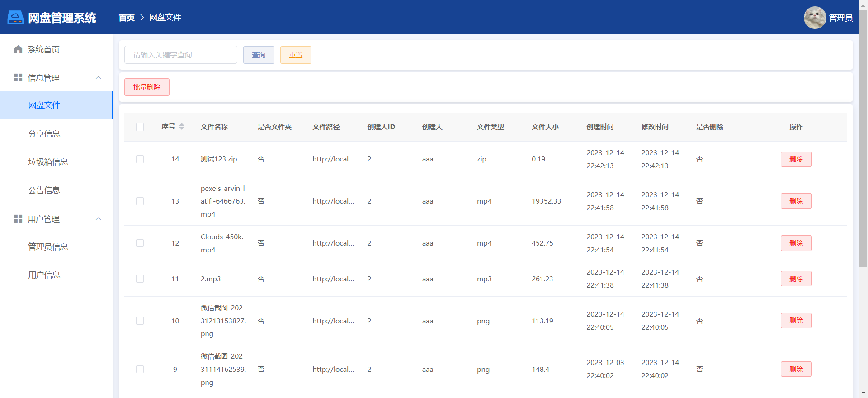Viewport: 868px width, 398px height.
Task: Click the breadcrumb separator arrow icon
Action: coord(142,18)
